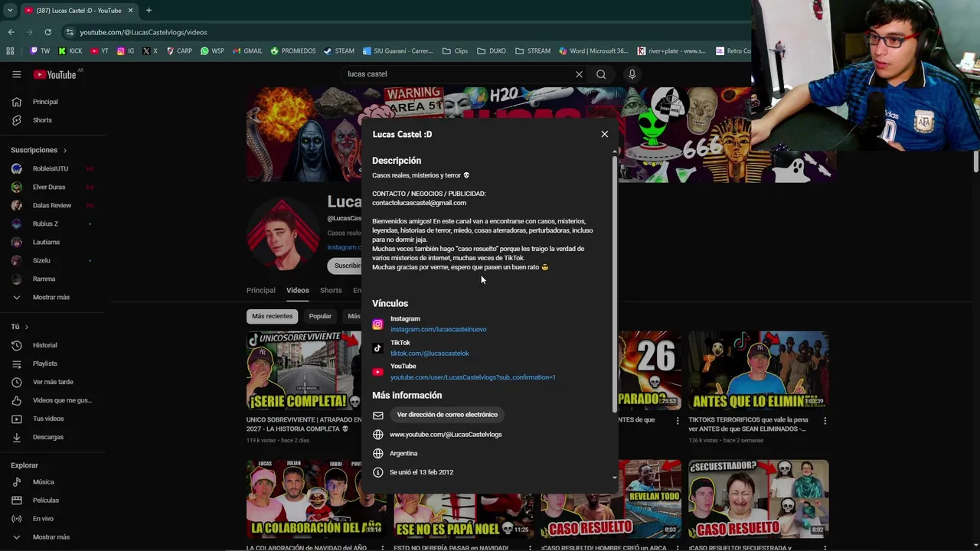Reload the page in the browser
Screen dimensions: 980x551
point(47,32)
